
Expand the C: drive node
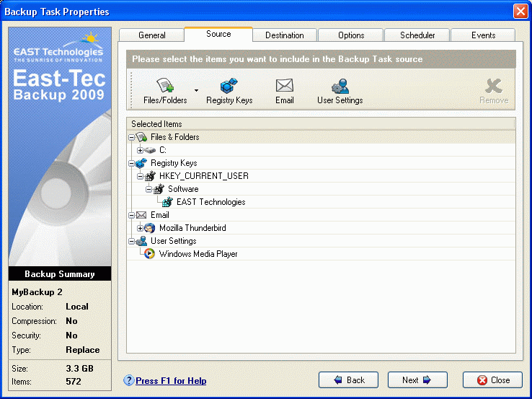point(140,150)
